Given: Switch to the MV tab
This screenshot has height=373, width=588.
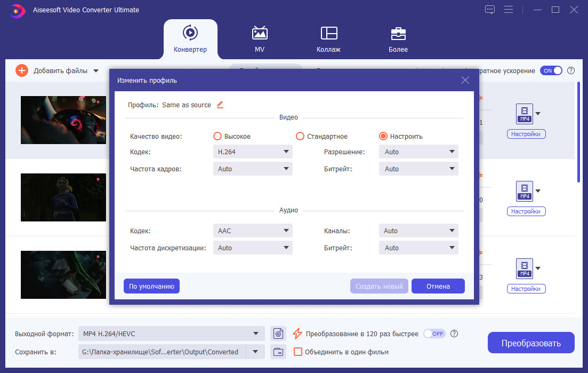Looking at the screenshot, I should 260,39.
